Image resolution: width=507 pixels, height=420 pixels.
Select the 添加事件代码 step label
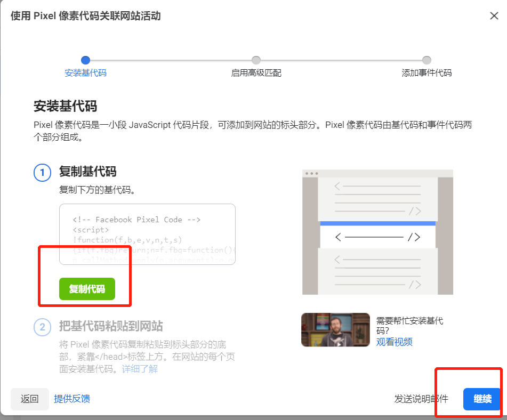pos(425,72)
